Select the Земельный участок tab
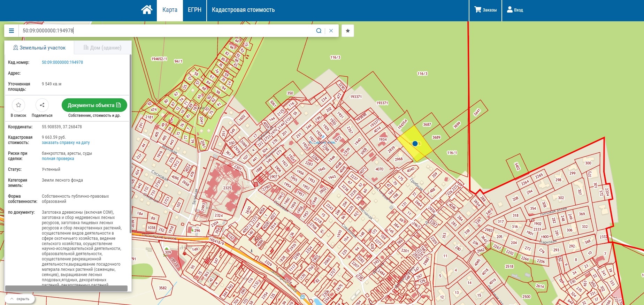Screen dimensions: 644x305 (x=39, y=48)
